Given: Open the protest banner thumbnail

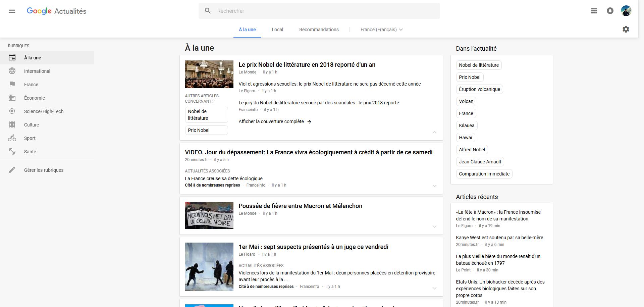Looking at the screenshot, I should click(x=209, y=215).
